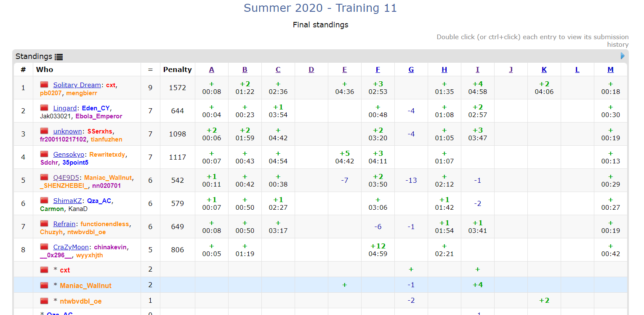Open user Rewritetxdy's profile
Screen dimensions: 644x315
click(x=107, y=155)
